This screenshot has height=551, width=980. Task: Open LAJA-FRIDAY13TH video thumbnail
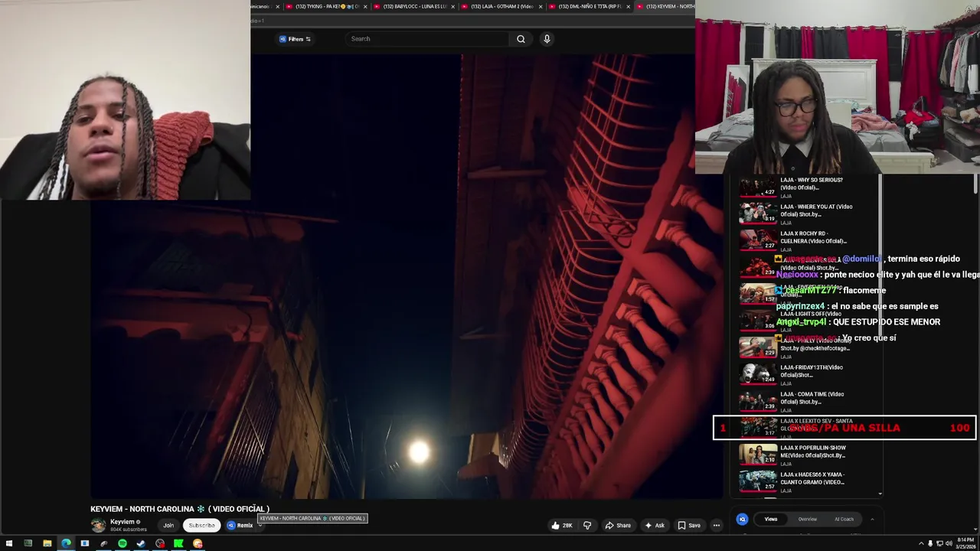point(757,373)
